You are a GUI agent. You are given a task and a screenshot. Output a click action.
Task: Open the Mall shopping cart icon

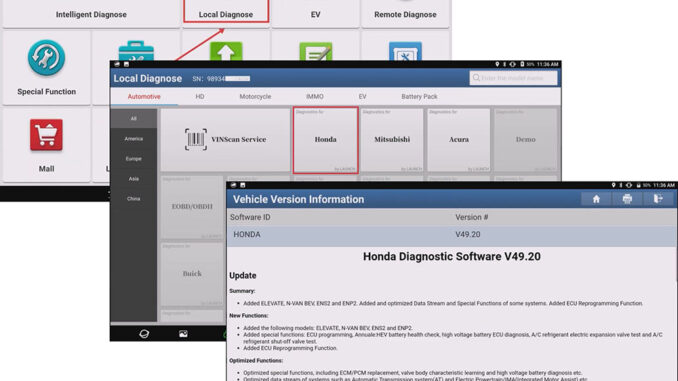click(x=46, y=135)
